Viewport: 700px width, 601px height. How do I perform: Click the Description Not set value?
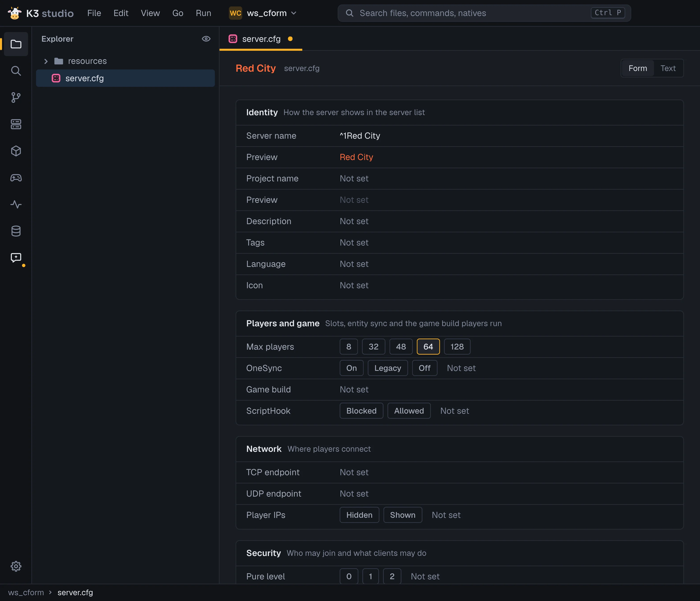pyautogui.click(x=354, y=221)
